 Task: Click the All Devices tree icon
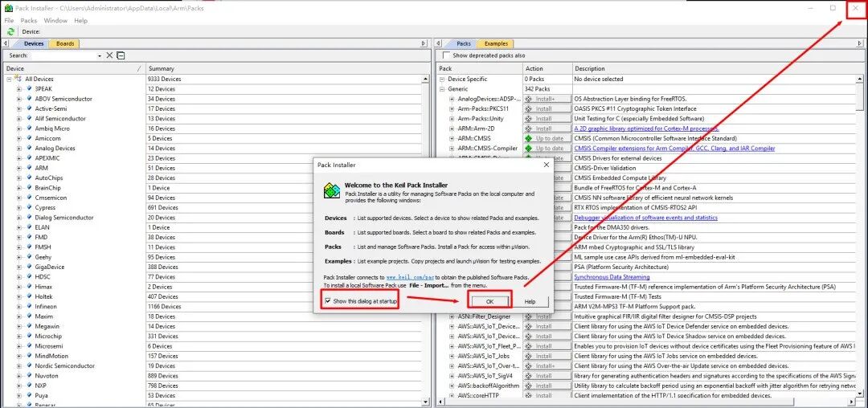[x=18, y=79]
